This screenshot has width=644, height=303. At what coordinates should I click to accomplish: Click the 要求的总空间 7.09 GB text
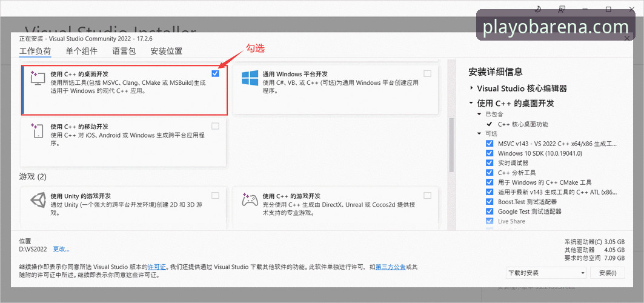pyautogui.click(x=595, y=258)
